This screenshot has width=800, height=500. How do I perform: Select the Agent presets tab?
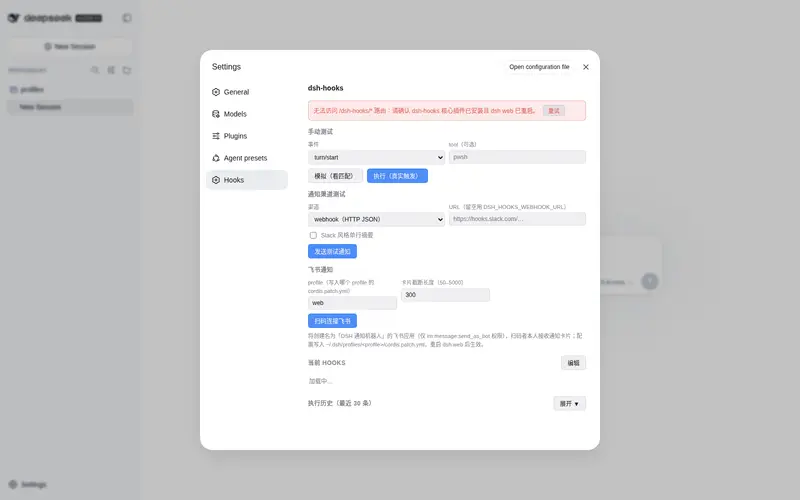[x=247, y=158]
